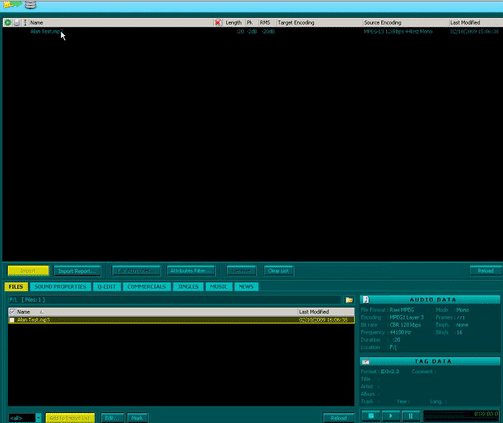Click the green play column header icon
Viewport: 503px width, 423px height.
pyautogui.click(x=8, y=23)
